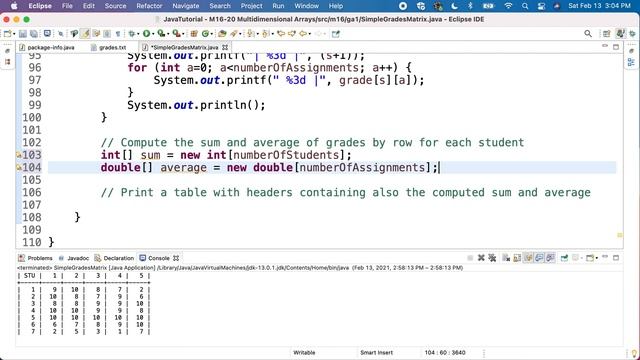Remove All Terminated Launches
Viewport: 640px width, 360px height.
point(492,258)
